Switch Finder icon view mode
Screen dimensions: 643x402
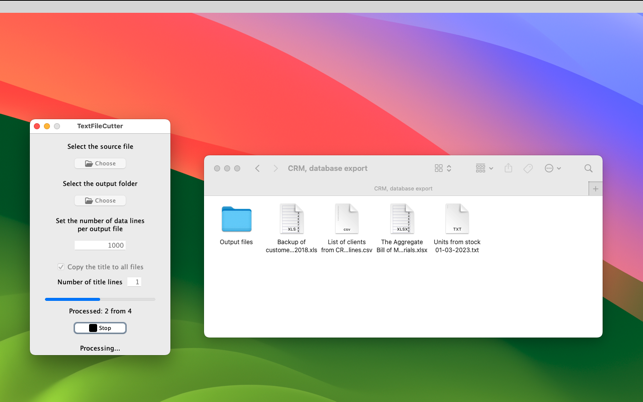click(x=443, y=168)
